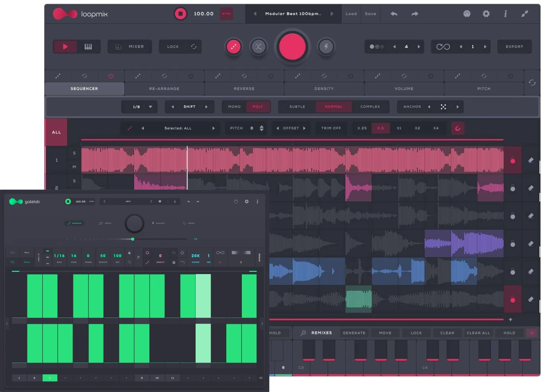The height and width of the screenshot is (392, 545).
Task: Open the loopmix info icon
Action: tap(505, 14)
